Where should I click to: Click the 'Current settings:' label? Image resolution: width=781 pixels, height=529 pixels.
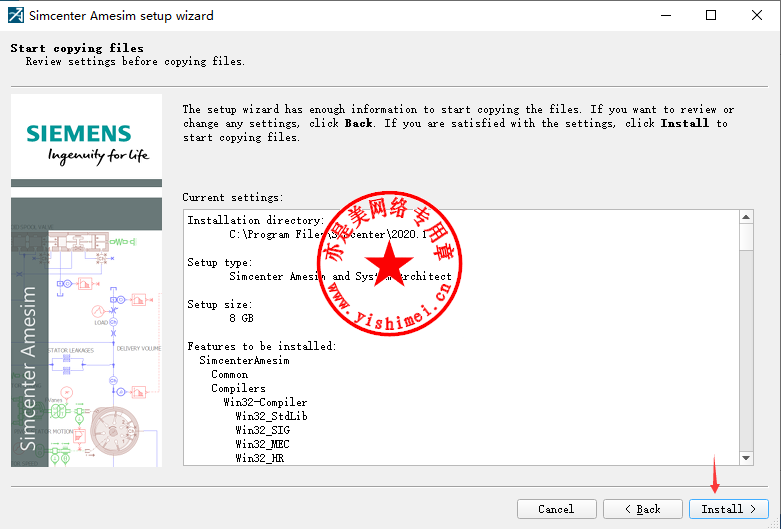[x=233, y=197]
